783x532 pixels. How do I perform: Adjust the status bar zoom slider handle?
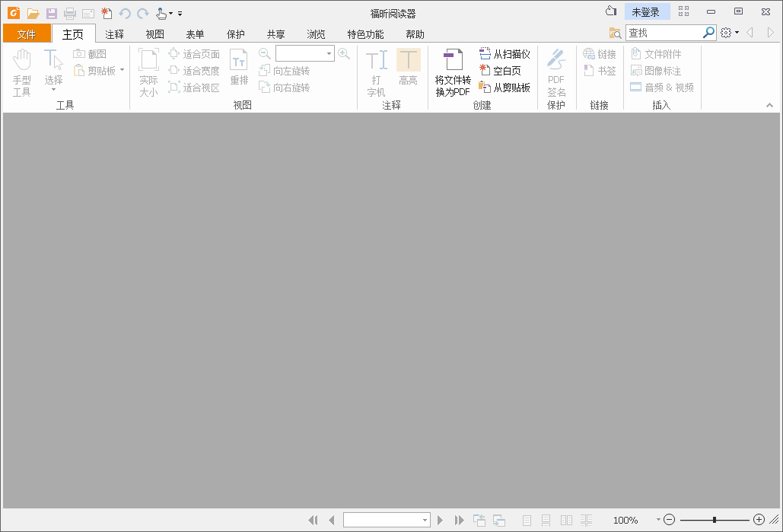[715, 520]
